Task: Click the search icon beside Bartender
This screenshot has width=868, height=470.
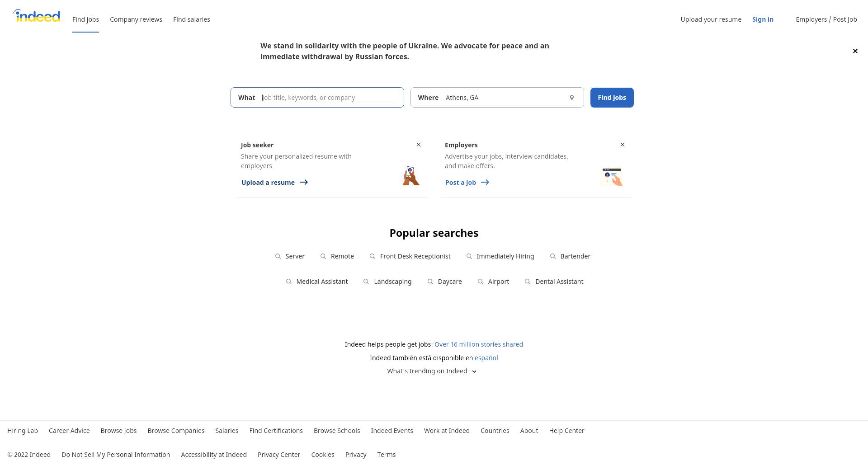Action: (x=553, y=256)
